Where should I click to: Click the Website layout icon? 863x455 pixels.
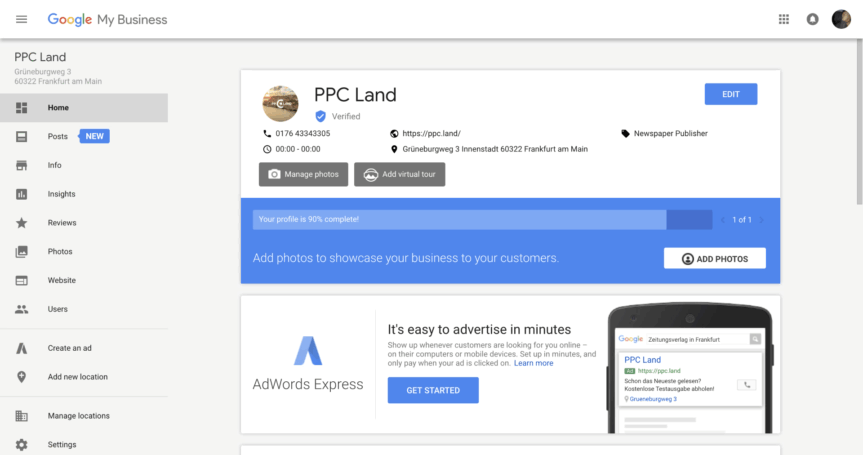[x=21, y=281]
